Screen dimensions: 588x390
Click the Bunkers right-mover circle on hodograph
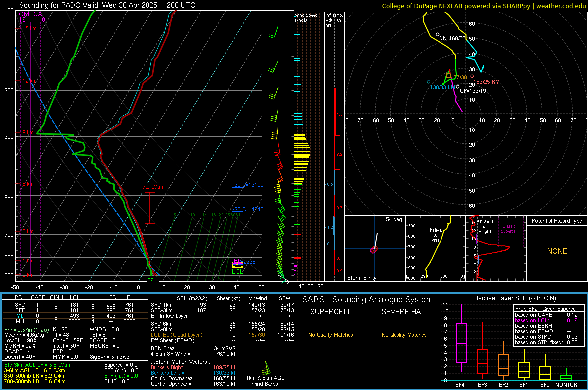pyautogui.click(x=472, y=76)
